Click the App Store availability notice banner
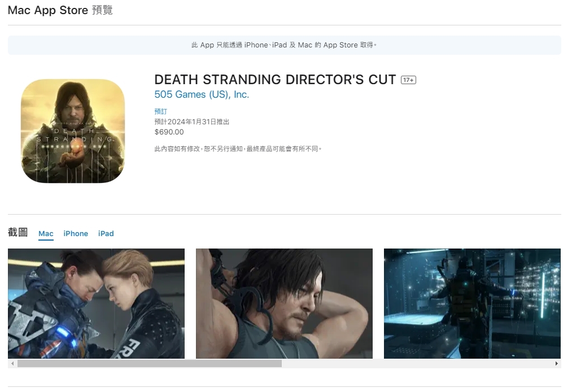 pyautogui.click(x=284, y=45)
